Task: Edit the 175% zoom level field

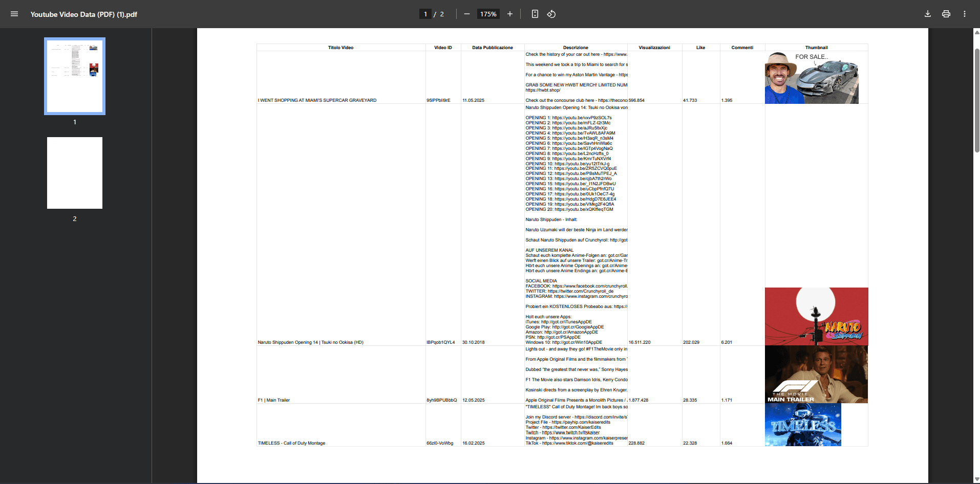Action: pos(488,14)
